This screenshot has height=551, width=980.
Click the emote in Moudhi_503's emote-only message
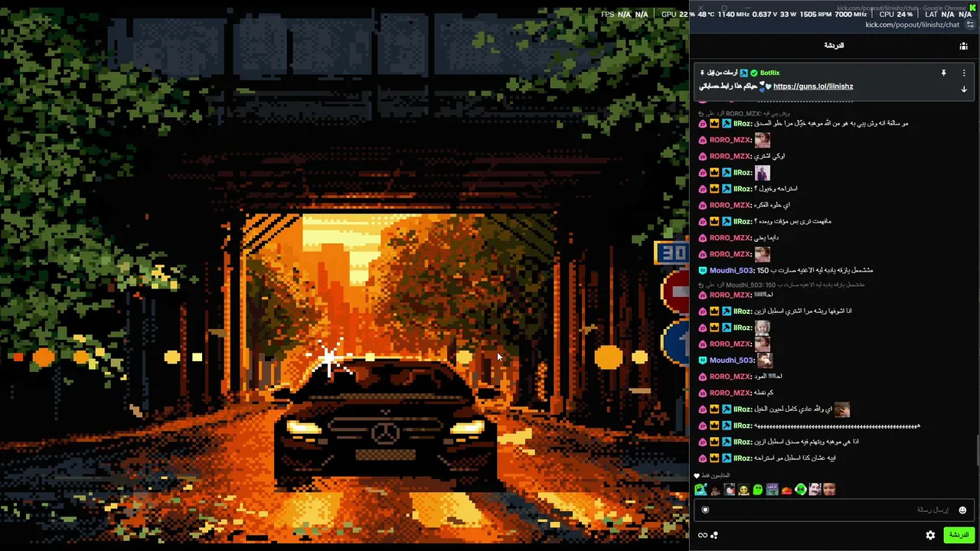click(x=764, y=360)
